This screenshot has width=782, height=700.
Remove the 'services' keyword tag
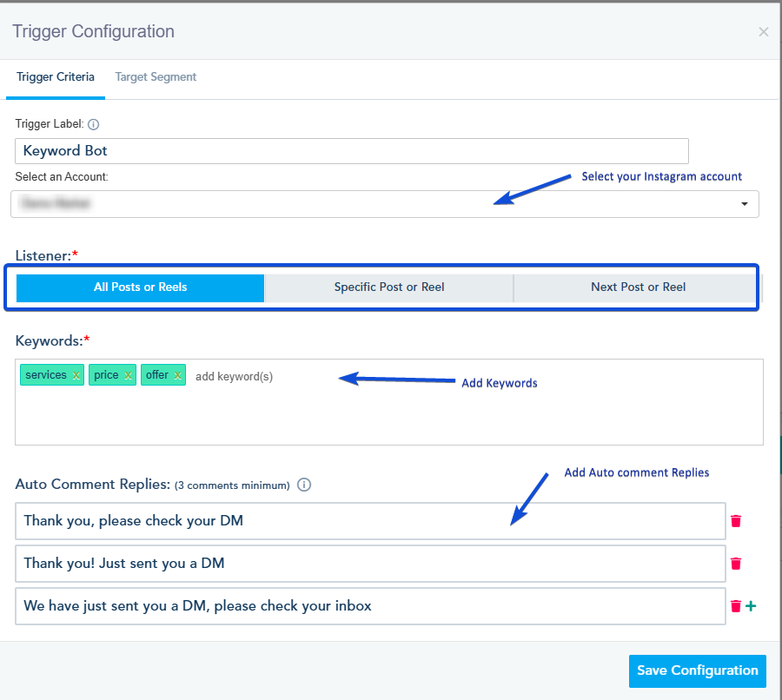click(76, 375)
